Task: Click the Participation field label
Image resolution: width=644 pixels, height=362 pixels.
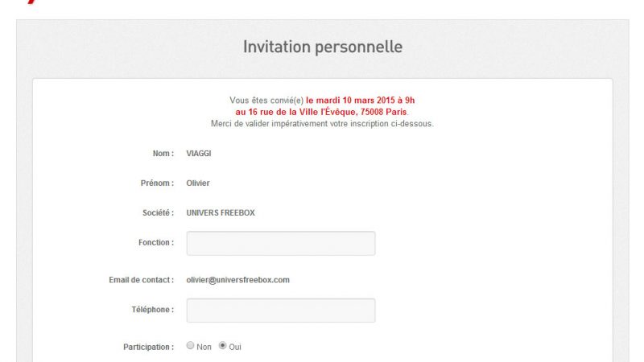Action: coord(148,347)
